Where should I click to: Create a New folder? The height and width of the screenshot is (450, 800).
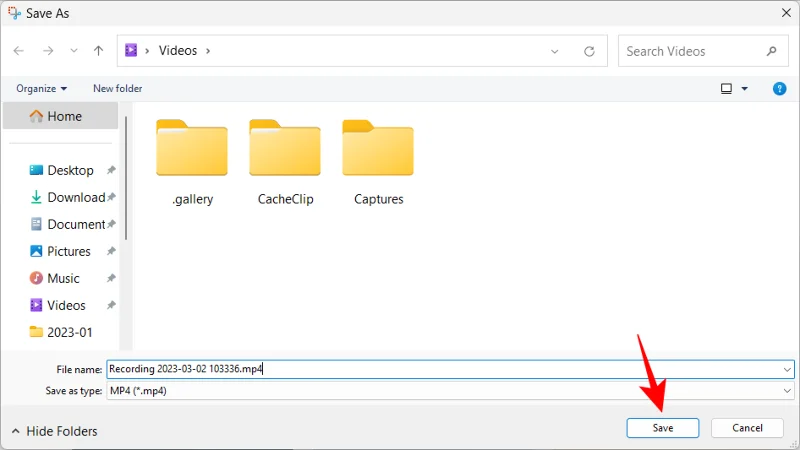point(117,88)
